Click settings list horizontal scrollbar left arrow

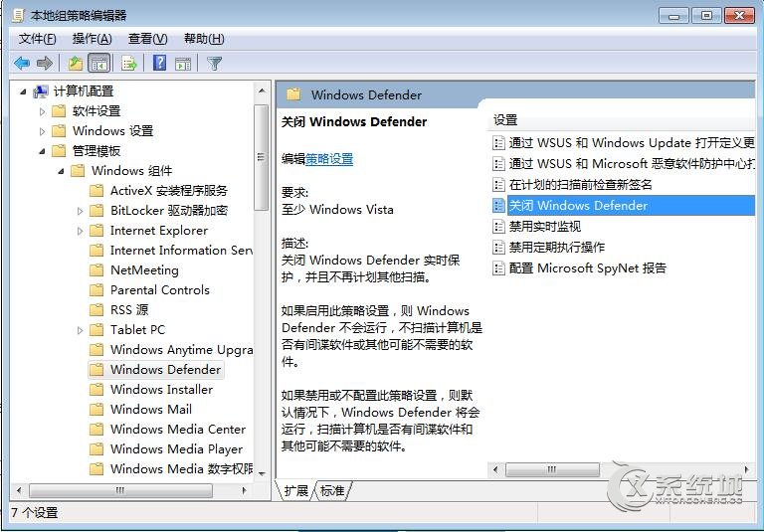click(495, 469)
